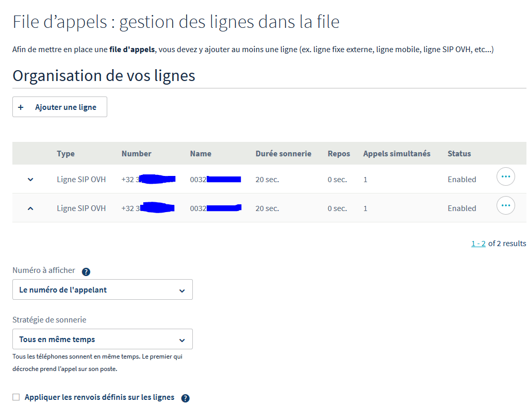Select the first Ligne SIP OVH row
The image size is (528, 420).
(x=81, y=180)
